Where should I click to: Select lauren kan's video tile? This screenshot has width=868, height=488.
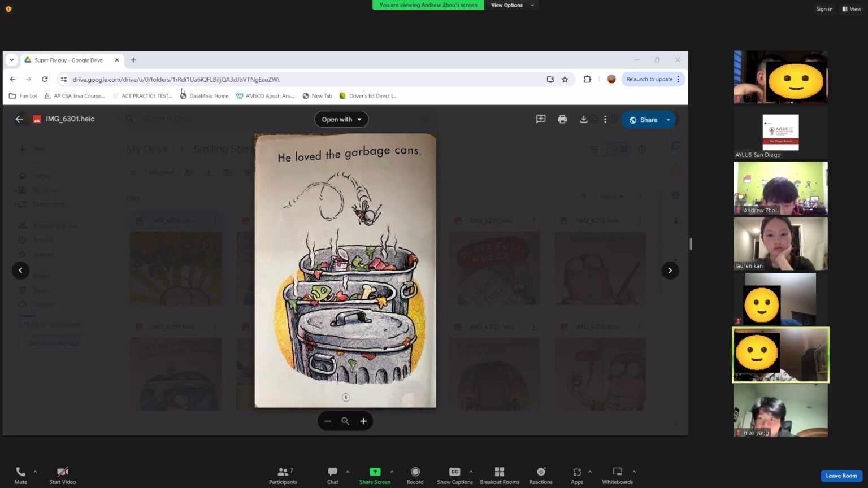[780, 244]
